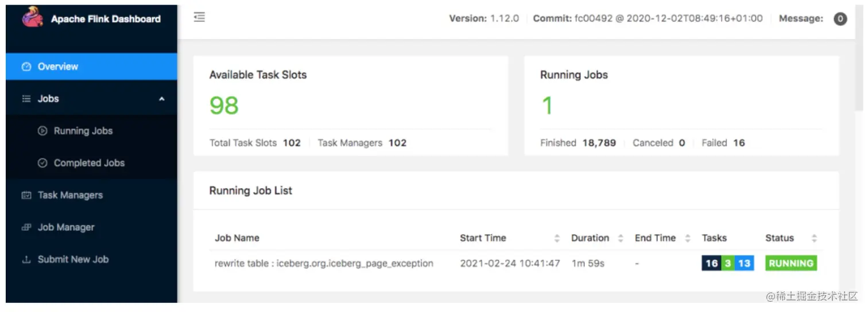This screenshot has height=312, width=868.
Task: Sort job list by End Time
Action: 687,238
